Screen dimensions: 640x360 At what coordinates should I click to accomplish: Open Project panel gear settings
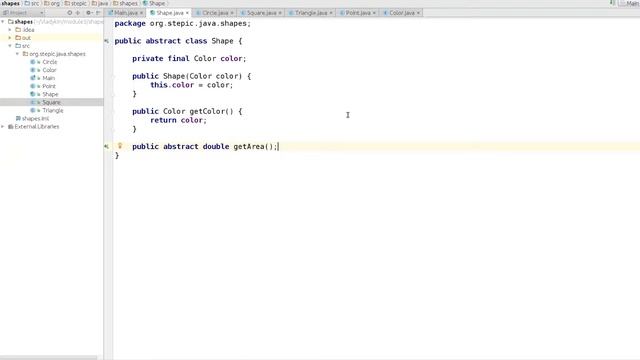(89, 13)
